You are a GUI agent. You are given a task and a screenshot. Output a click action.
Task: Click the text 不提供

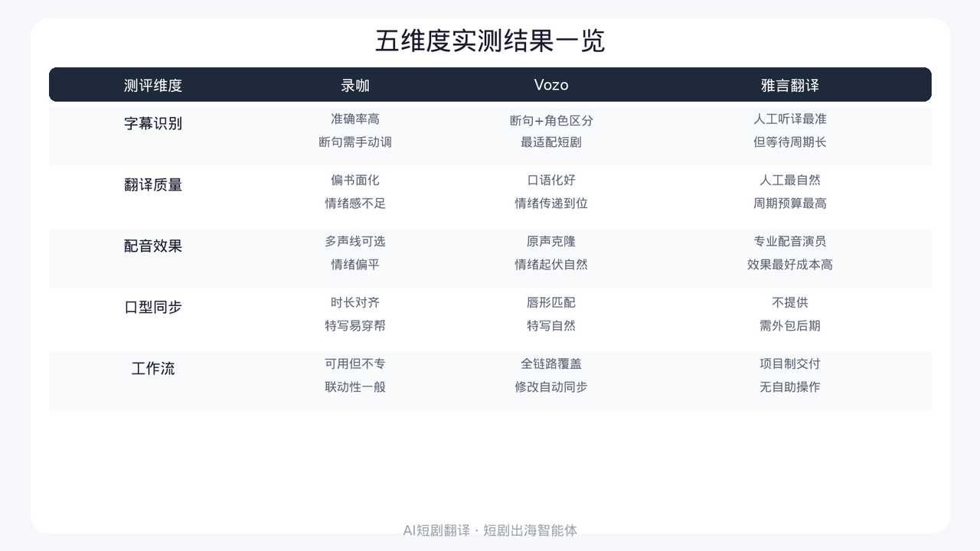pos(790,302)
